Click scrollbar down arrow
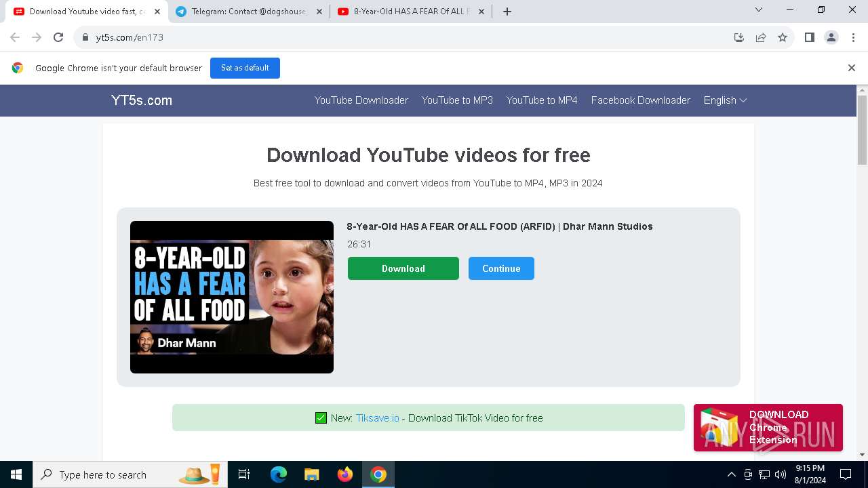The image size is (868, 488). click(x=862, y=455)
